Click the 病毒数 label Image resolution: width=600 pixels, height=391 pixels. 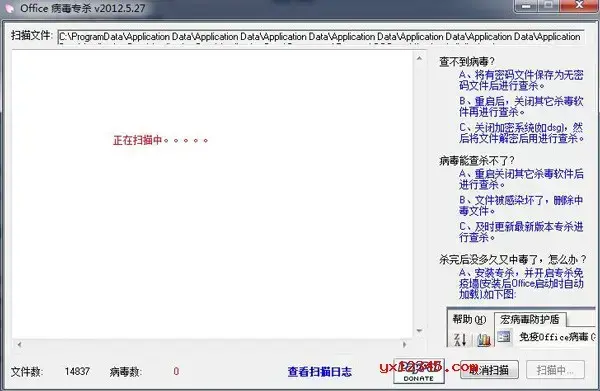click(x=126, y=371)
